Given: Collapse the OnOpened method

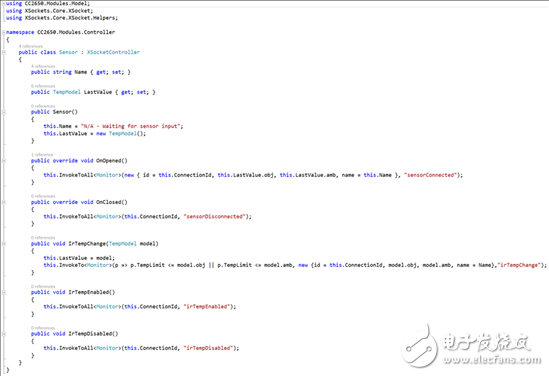Looking at the screenshot, I should tap(4, 161).
